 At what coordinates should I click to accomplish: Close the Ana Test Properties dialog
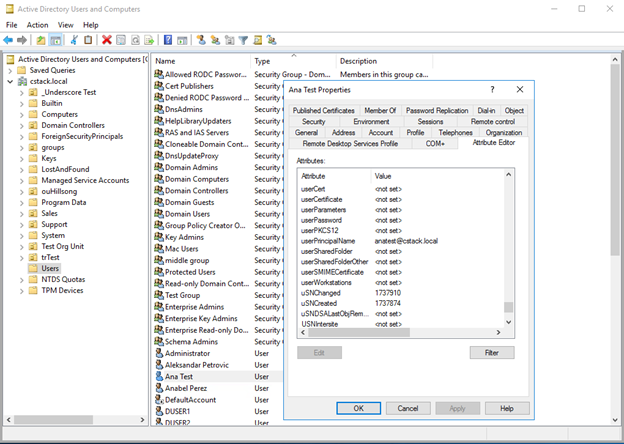point(520,90)
